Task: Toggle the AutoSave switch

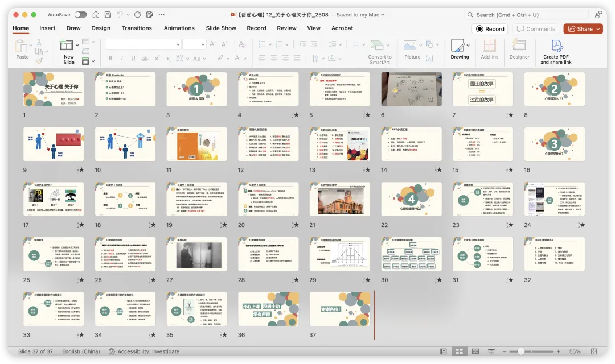Action: (80, 14)
